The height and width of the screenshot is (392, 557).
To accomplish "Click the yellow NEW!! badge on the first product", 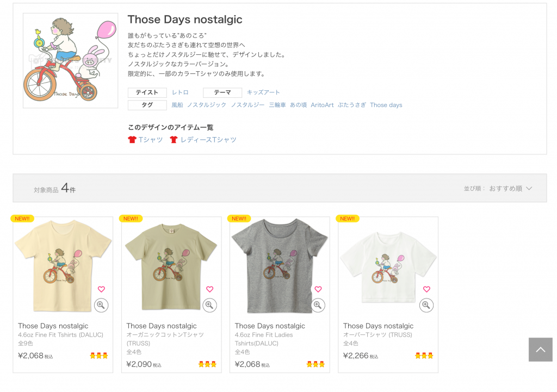I will (22, 218).
